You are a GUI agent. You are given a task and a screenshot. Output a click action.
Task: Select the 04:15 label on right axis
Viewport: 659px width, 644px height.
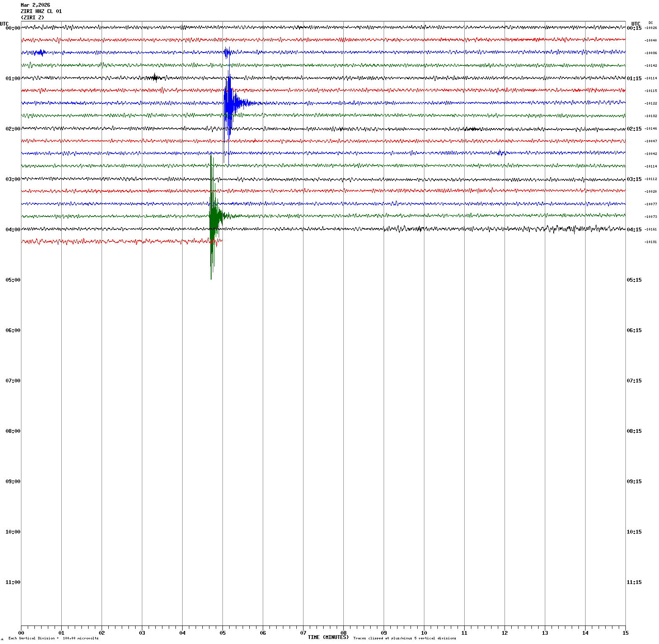pyautogui.click(x=634, y=230)
